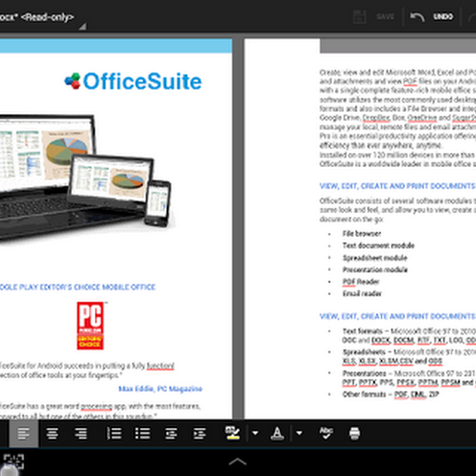Click the Spreadsheets formats bullet entry
The image size is (476, 476).
click(409, 356)
